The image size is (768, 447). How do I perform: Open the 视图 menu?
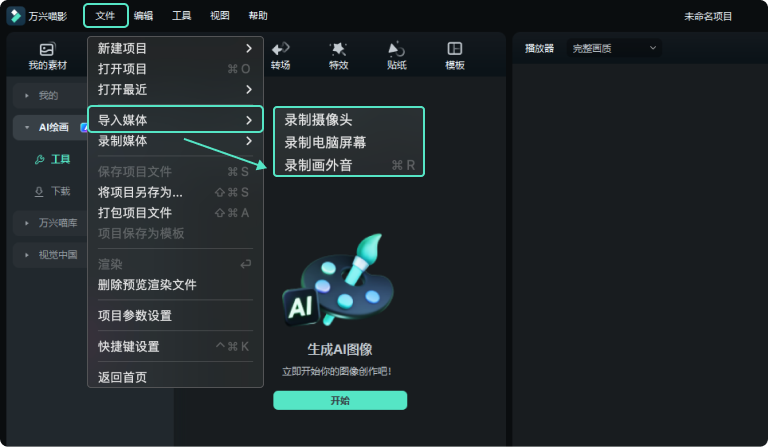220,16
